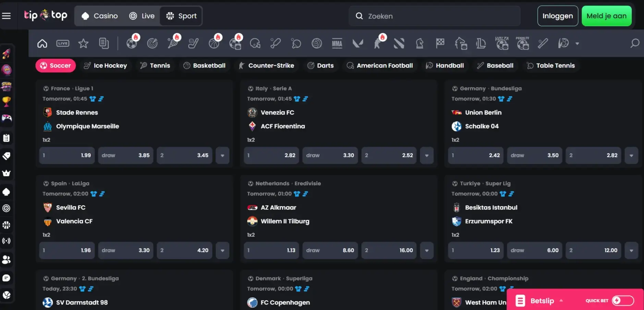Expand more markets for Stade Rennes match
This screenshot has width=644, height=310.
pyautogui.click(x=222, y=155)
